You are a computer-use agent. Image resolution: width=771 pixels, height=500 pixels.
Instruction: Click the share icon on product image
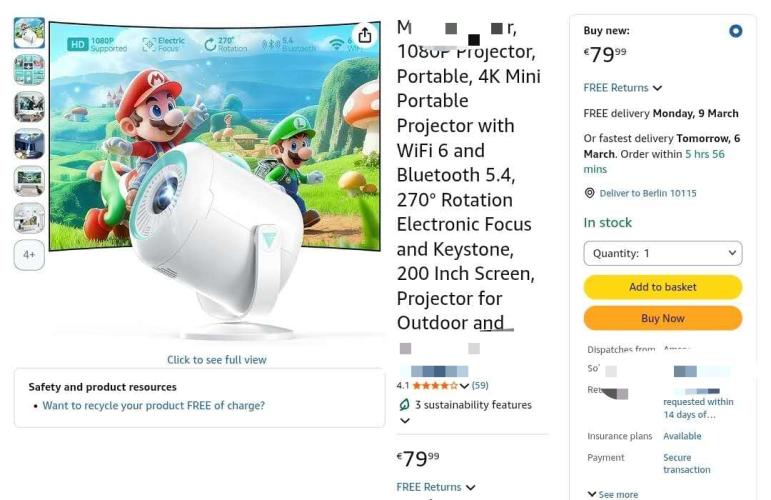(x=365, y=35)
